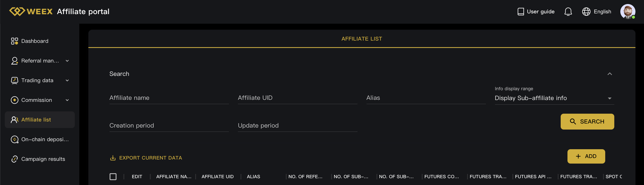The width and height of the screenshot is (644, 185).
Task: Collapse the Search section
Action: click(610, 74)
